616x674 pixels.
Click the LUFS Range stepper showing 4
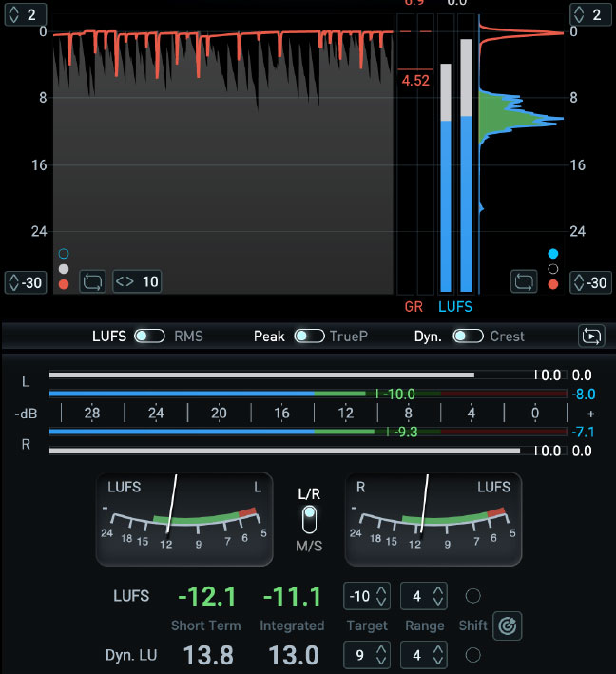423,596
